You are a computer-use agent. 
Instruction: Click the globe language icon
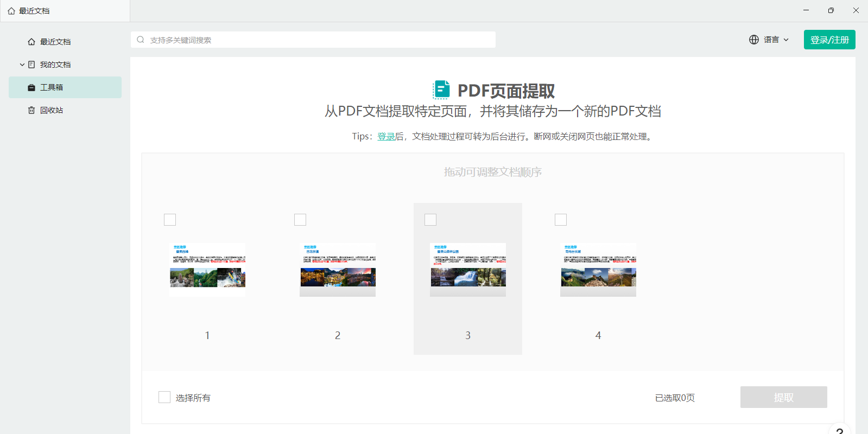pyautogui.click(x=754, y=40)
